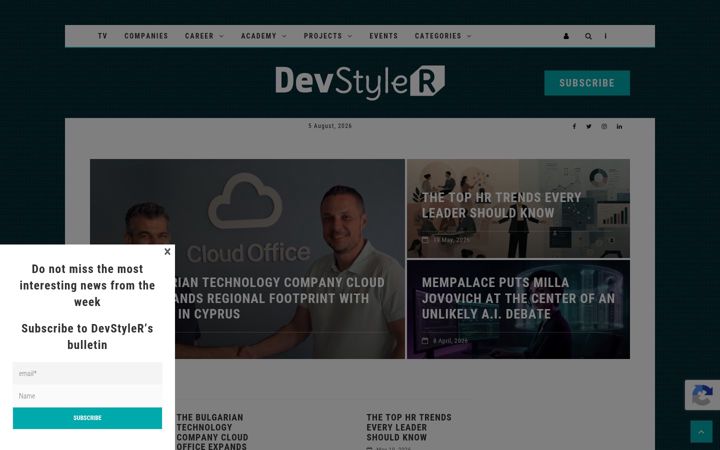Image resolution: width=720 pixels, height=450 pixels.
Task: Open the Facebook social link
Action: [x=574, y=126]
